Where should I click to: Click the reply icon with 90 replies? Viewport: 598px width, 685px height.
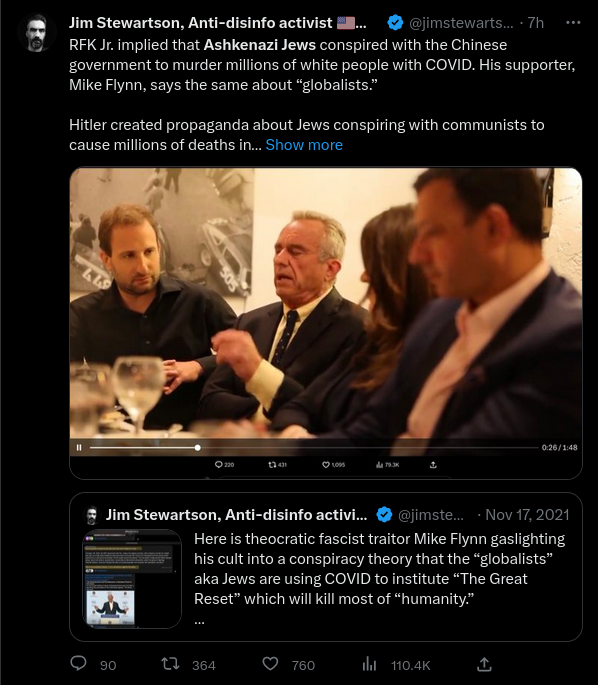[x=79, y=664]
